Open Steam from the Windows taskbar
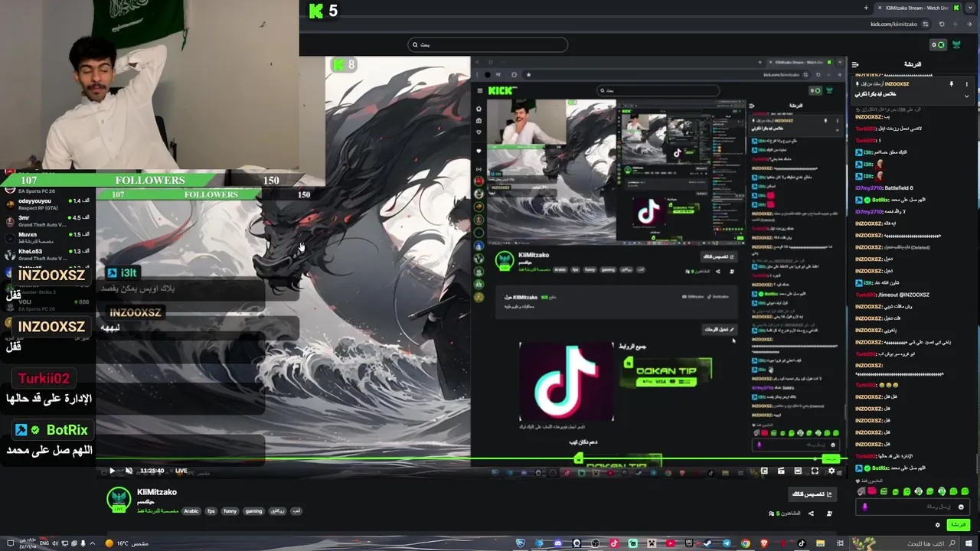 [x=708, y=543]
